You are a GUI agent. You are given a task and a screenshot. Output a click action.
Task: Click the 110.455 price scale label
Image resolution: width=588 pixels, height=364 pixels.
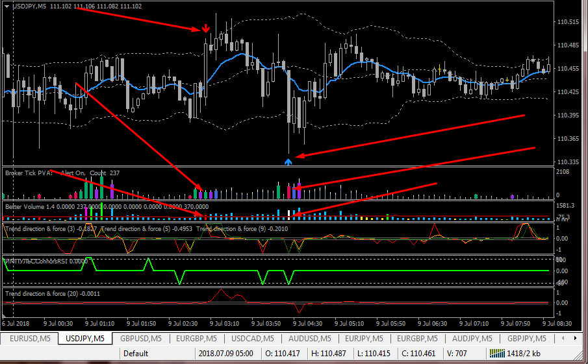pos(568,69)
